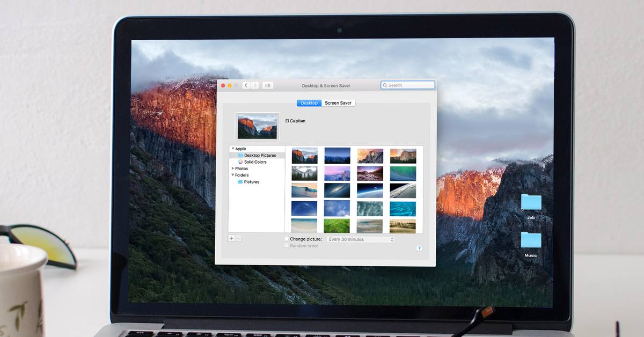The width and height of the screenshot is (644, 337).
Task: Click the help question mark icon
Action: (x=419, y=248)
